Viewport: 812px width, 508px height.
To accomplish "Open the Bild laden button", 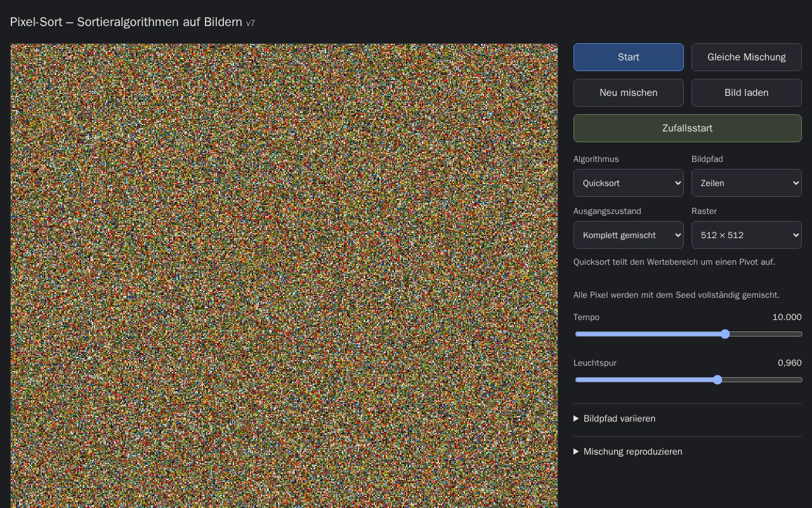I will (x=747, y=93).
